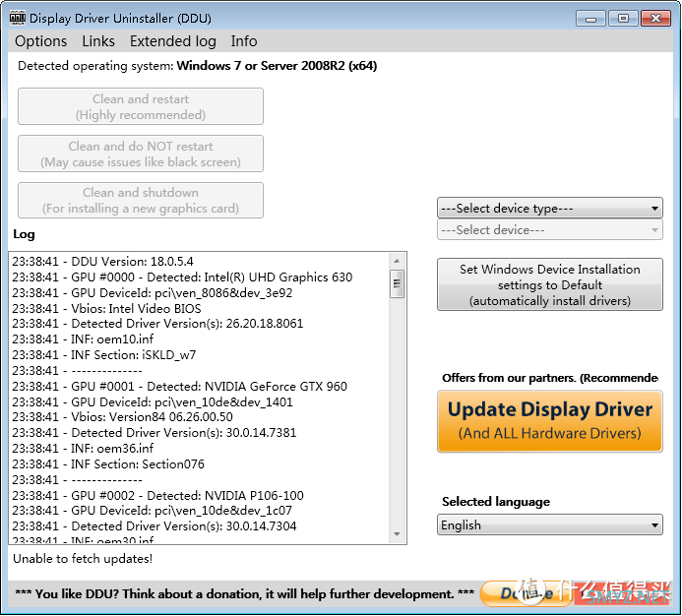Screen dimensions: 682x616
Task: Click 'Offers from our partners' label
Action: coord(550,378)
